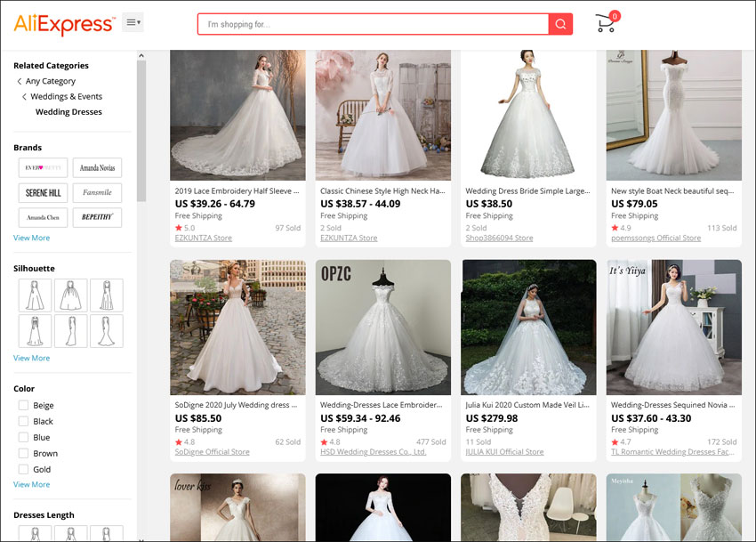Open OPZC Lace Embroidery dress image

coord(383,328)
